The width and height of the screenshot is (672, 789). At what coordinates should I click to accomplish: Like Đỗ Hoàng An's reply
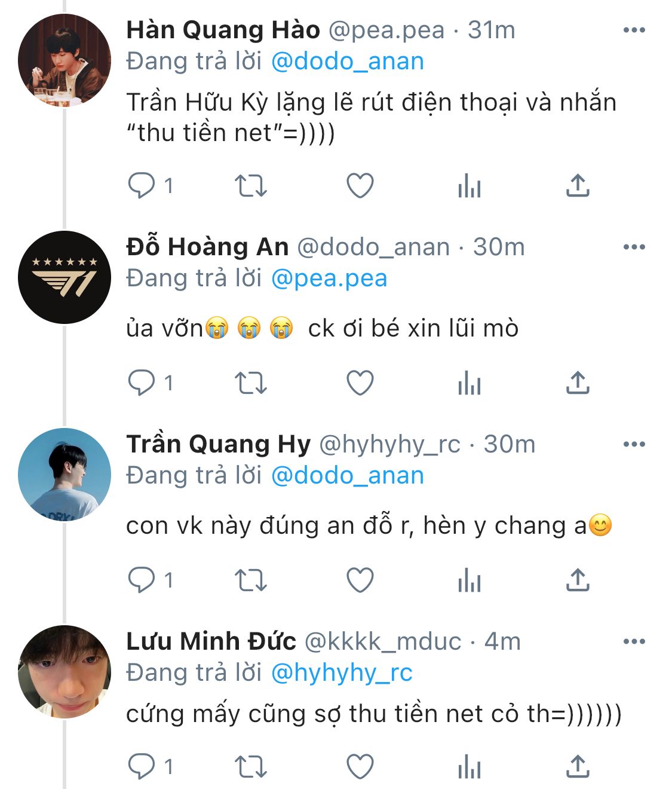pyautogui.click(x=360, y=383)
